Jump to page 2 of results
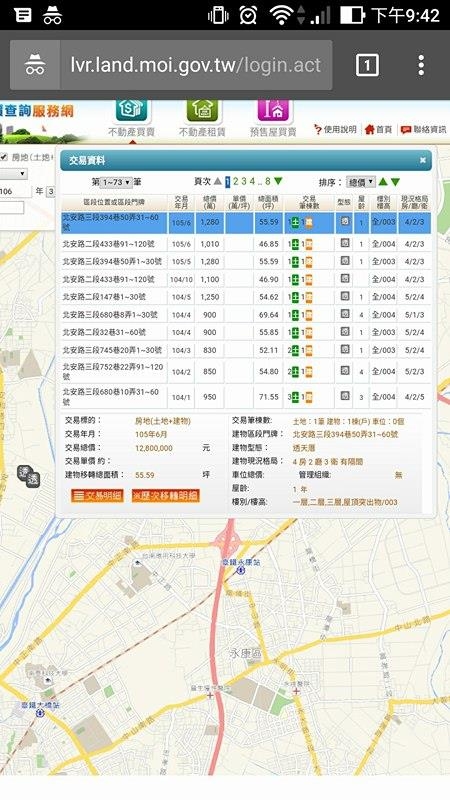The image size is (450, 800). [236, 181]
